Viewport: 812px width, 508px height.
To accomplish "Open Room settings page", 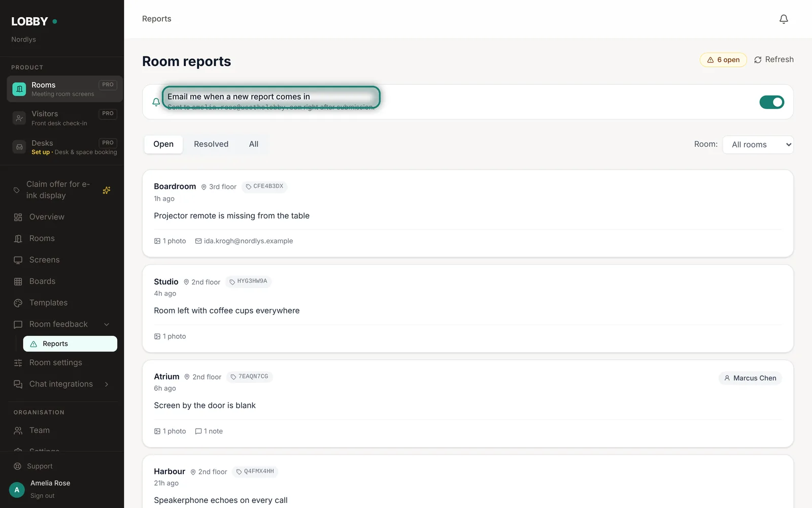I will pyautogui.click(x=56, y=363).
